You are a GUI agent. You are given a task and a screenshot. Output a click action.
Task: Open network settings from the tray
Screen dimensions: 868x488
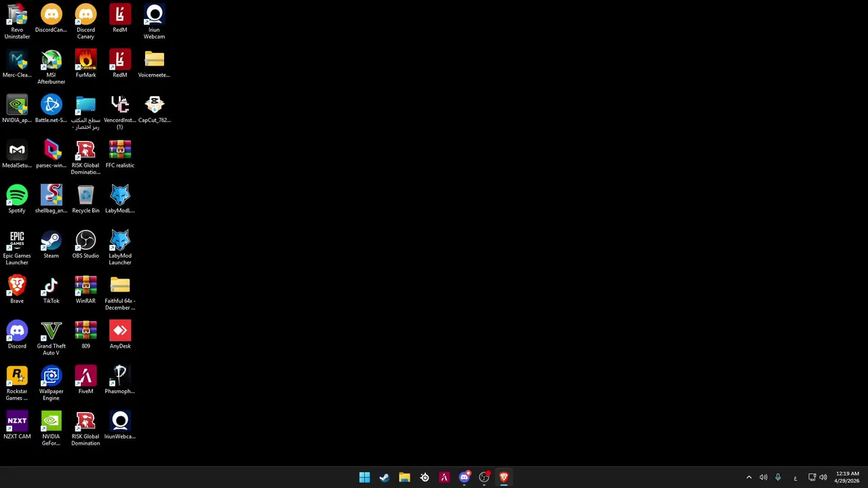tap(812, 477)
